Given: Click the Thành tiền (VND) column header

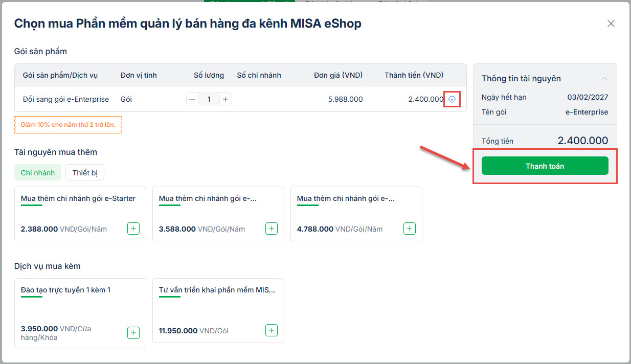Looking at the screenshot, I should click(414, 75).
